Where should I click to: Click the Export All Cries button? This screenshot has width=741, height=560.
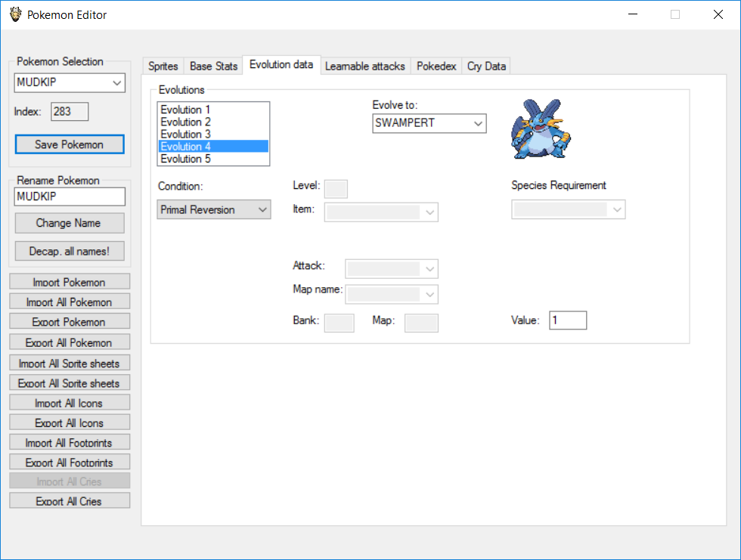tap(70, 500)
